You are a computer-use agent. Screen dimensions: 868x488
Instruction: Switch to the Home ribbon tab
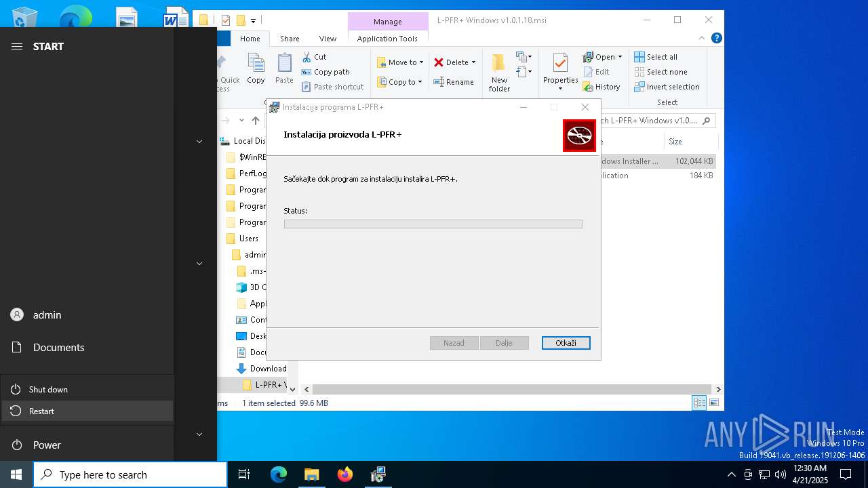[x=250, y=39]
